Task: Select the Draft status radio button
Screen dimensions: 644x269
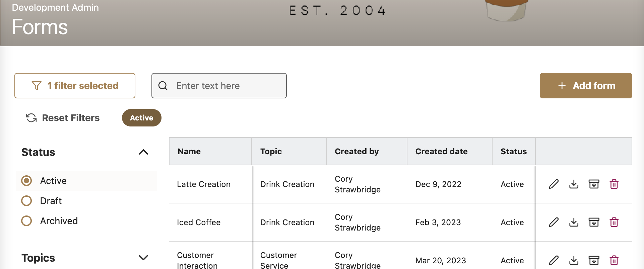Action: 26,201
